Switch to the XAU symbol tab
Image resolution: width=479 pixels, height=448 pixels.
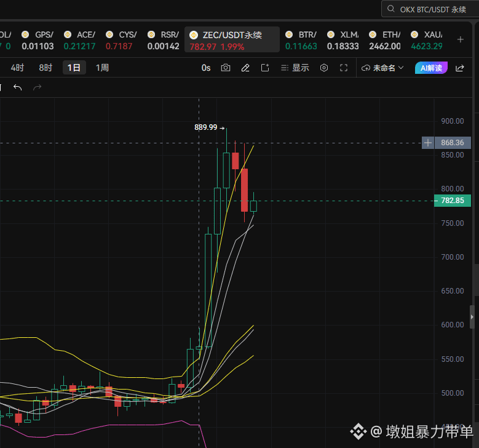pos(427,40)
